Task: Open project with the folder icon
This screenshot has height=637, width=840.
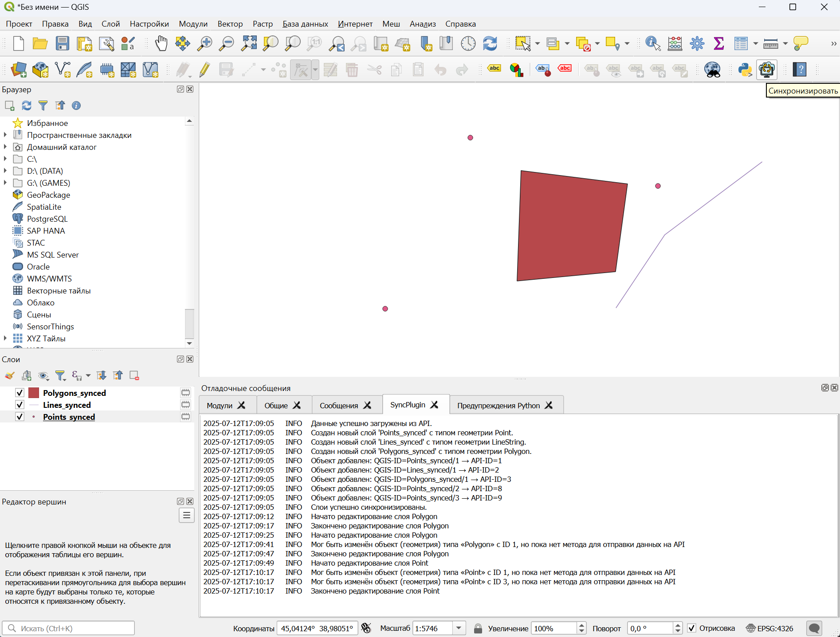Action: click(40, 43)
